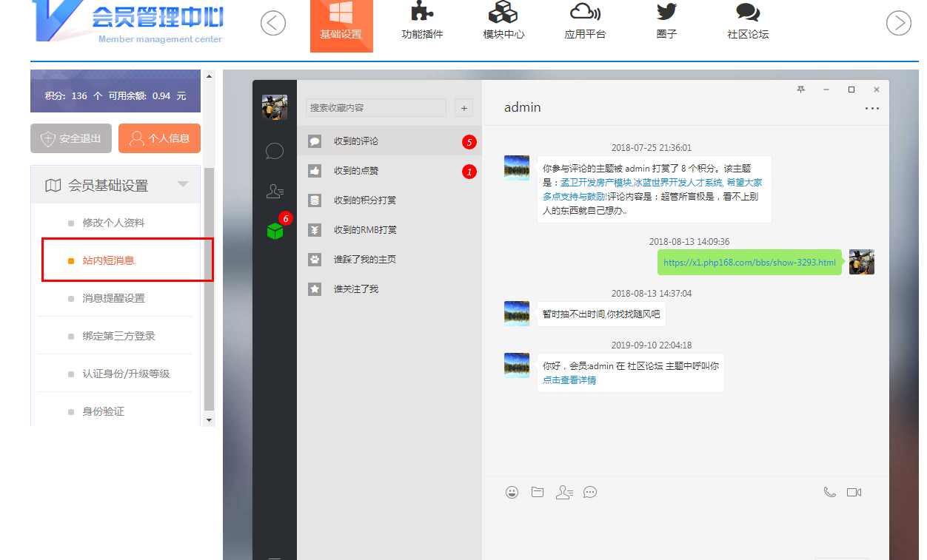Pin the chat window with pin icon

[800, 90]
